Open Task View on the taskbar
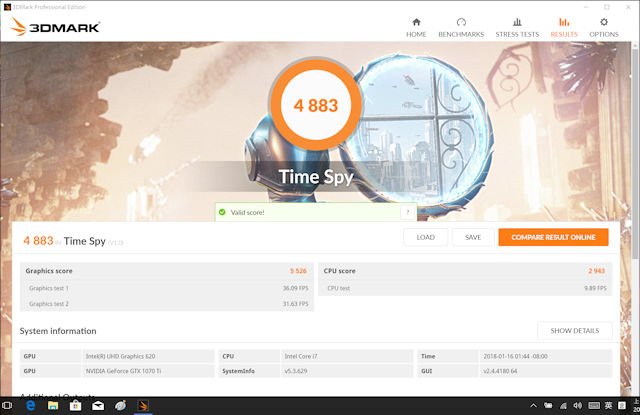This screenshot has width=640, height=415. pos(7,406)
